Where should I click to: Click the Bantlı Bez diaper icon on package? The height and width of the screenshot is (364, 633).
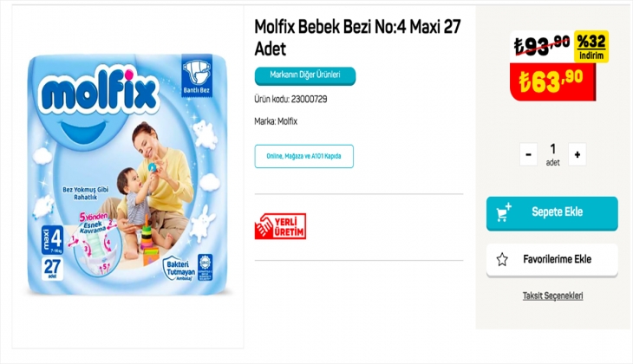click(197, 73)
